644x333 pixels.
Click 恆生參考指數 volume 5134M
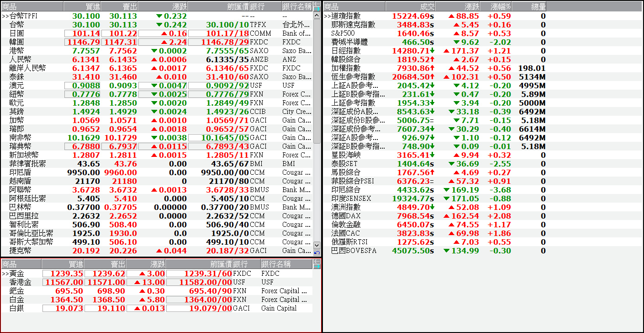click(x=532, y=77)
